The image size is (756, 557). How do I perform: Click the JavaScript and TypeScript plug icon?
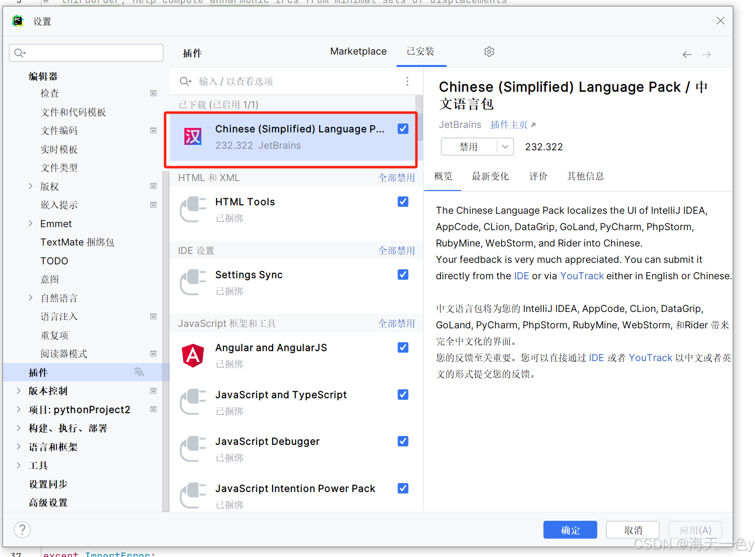point(193,402)
